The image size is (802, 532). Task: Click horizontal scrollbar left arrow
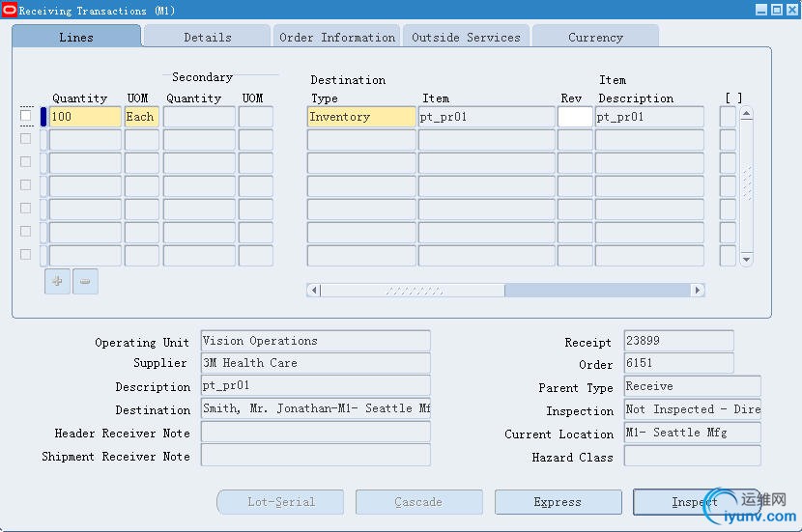pyautogui.click(x=314, y=291)
